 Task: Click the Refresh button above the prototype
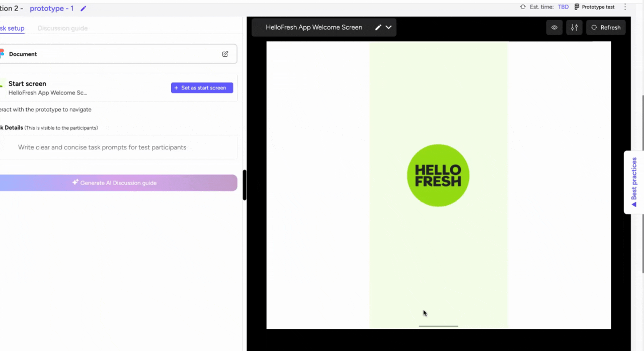click(x=606, y=27)
